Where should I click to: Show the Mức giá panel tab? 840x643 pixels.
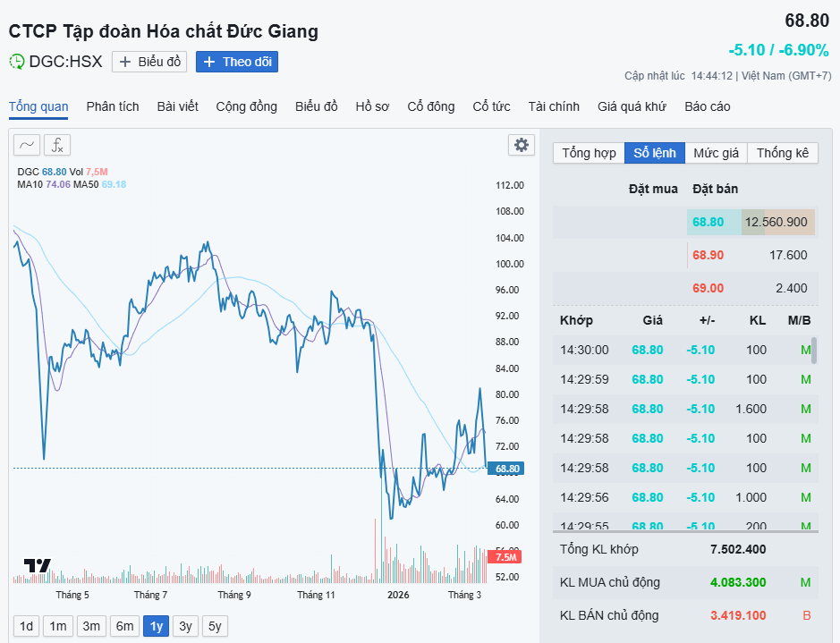point(716,153)
